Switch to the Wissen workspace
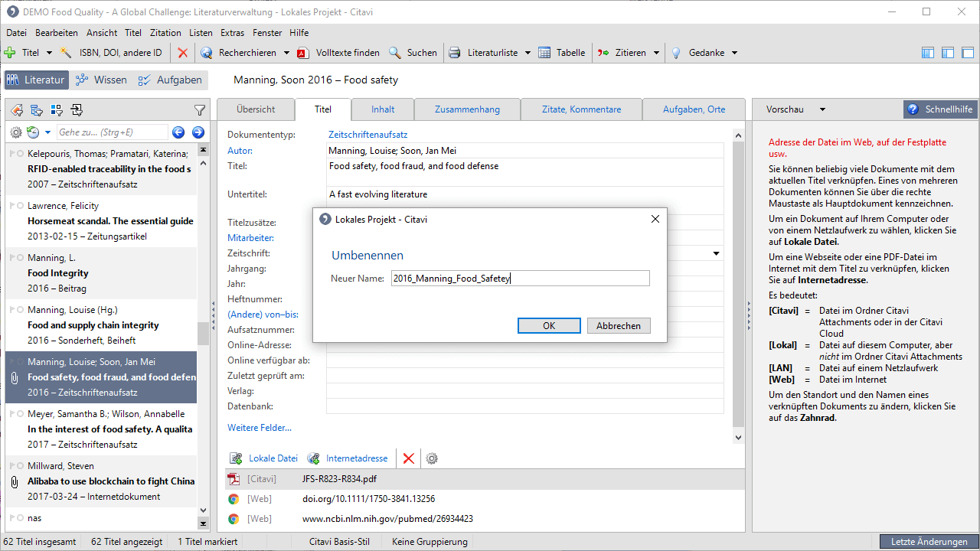The width and height of the screenshot is (980, 551). (x=101, y=80)
